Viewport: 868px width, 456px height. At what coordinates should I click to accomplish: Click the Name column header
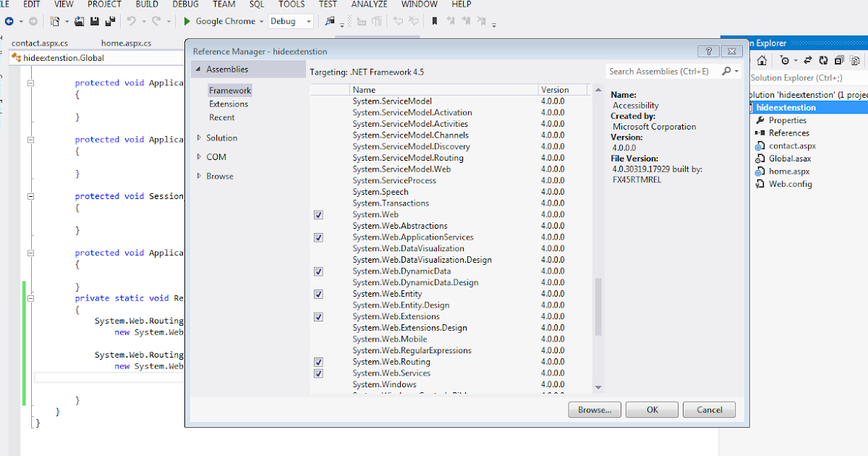pyautogui.click(x=444, y=90)
